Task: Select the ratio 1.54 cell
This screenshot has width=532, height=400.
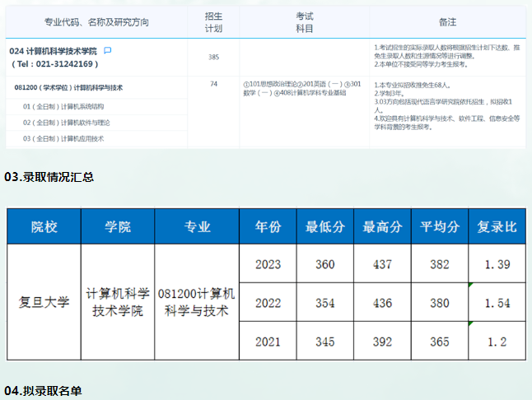Action: 497,302
